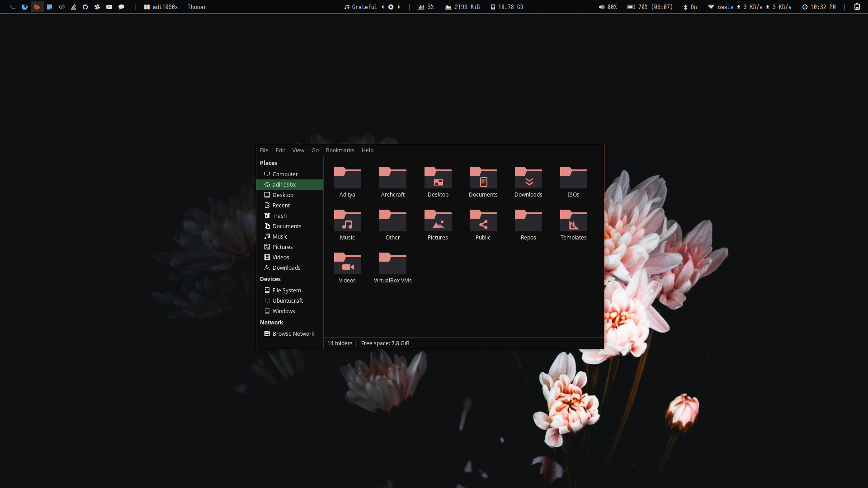Screen dimensions: 868x488
Task: Open the File menu
Action: (264, 150)
